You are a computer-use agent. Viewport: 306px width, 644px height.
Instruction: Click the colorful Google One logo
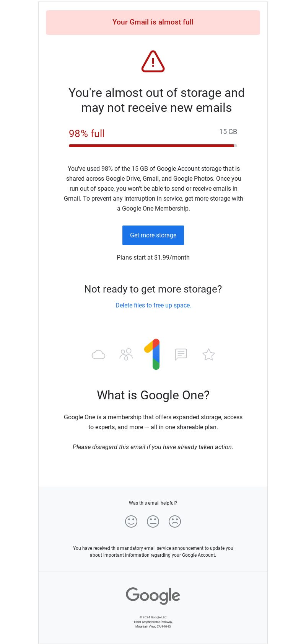tap(152, 354)
